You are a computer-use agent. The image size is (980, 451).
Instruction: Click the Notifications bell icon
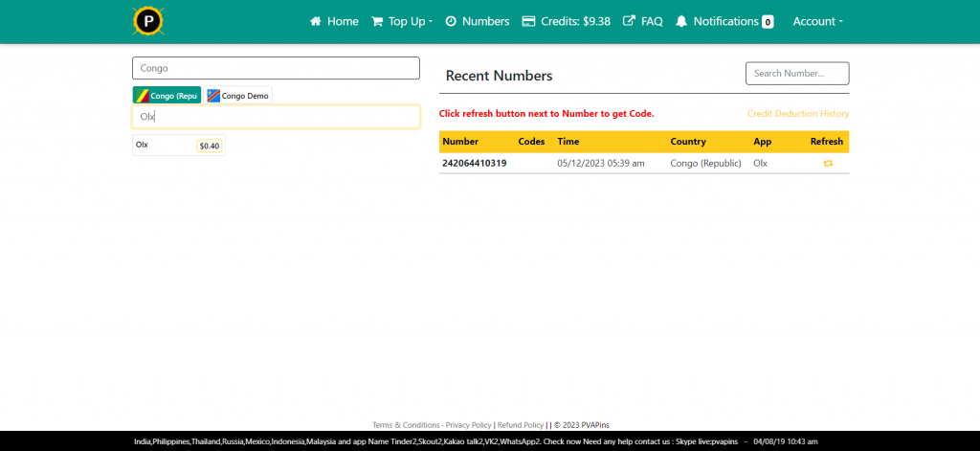coord(681,21)
